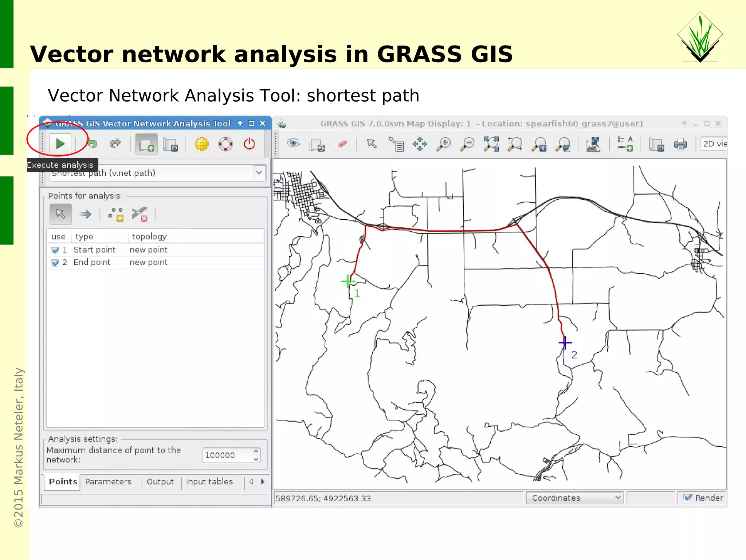
Task: Open the Coordinates status bar dropdown
Action: pyautogui.click(x=575, y=498)
